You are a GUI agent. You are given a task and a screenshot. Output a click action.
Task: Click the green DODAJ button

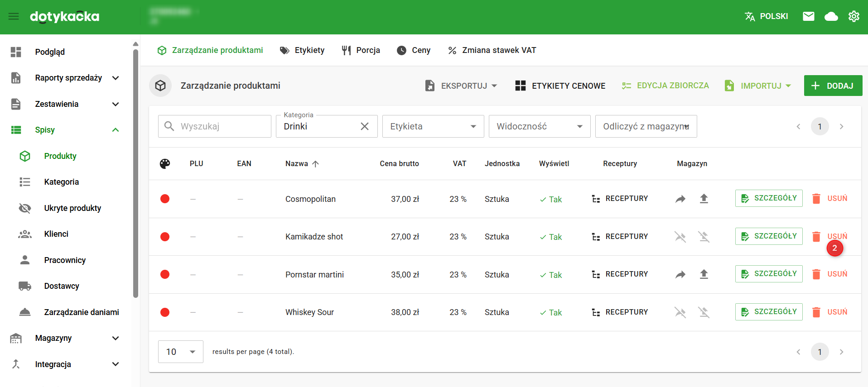833,86
